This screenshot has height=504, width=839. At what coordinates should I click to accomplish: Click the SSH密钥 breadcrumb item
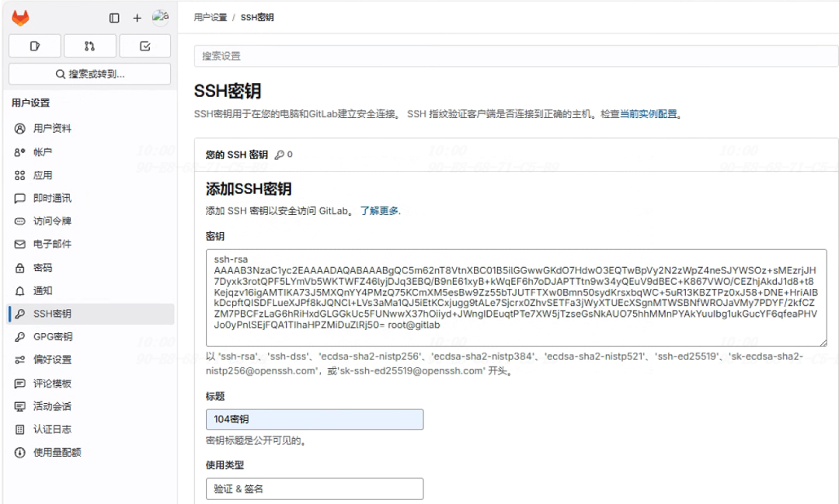point(257,18)
